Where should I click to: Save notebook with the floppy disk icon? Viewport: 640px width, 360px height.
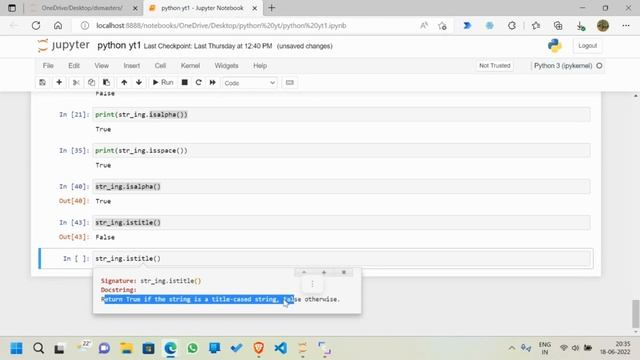(42, 82)
